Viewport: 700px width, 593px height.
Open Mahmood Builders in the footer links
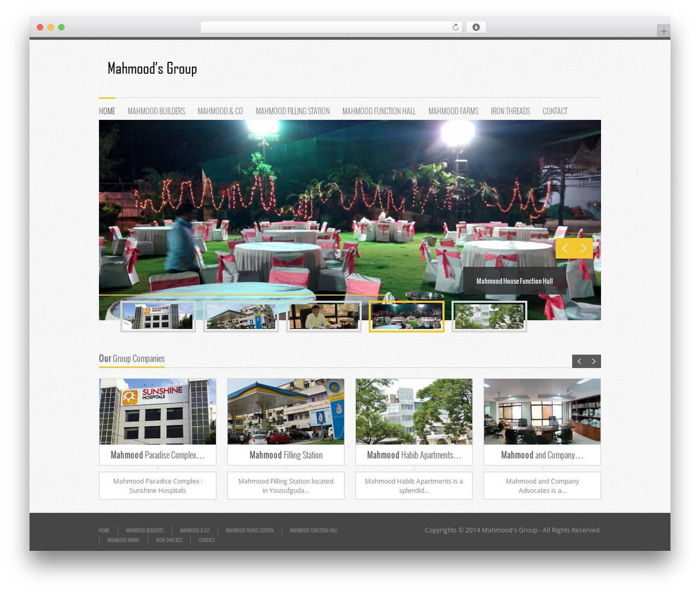tap(145, 531)
